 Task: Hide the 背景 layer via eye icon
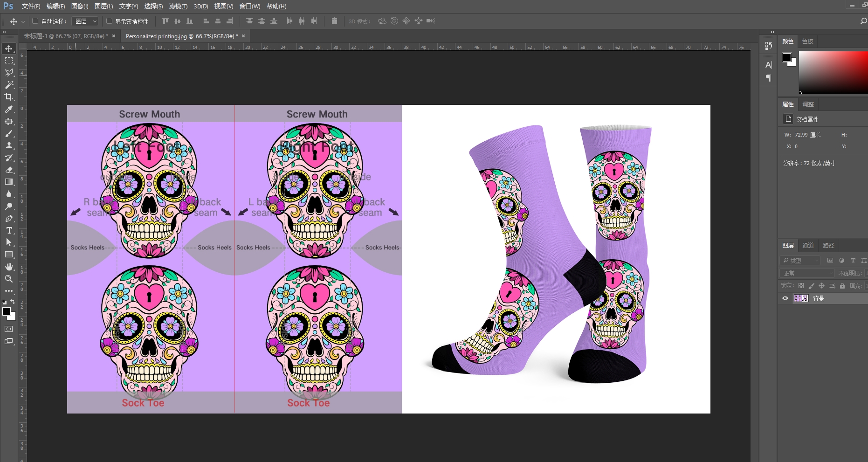click(785, 298)
